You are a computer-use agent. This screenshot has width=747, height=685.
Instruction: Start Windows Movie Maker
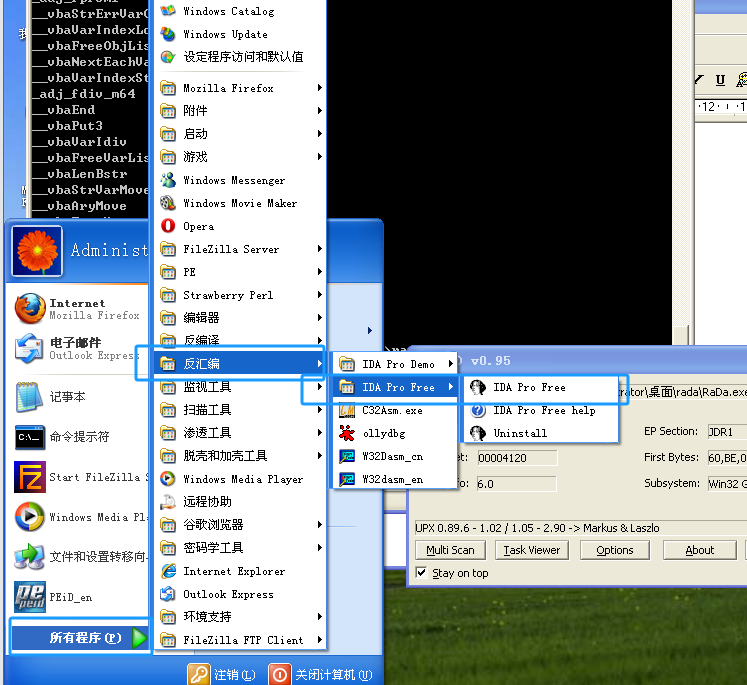point(240,203)
